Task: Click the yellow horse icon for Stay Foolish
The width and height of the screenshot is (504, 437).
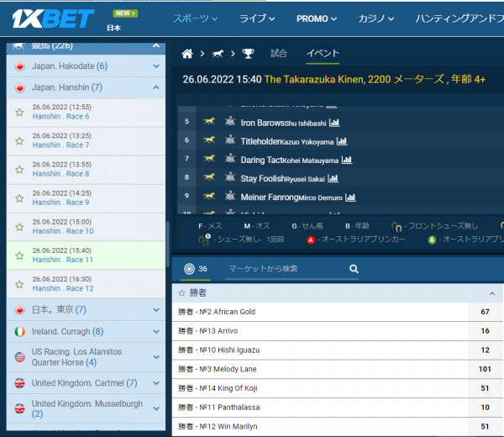Action: coord(209,177)
